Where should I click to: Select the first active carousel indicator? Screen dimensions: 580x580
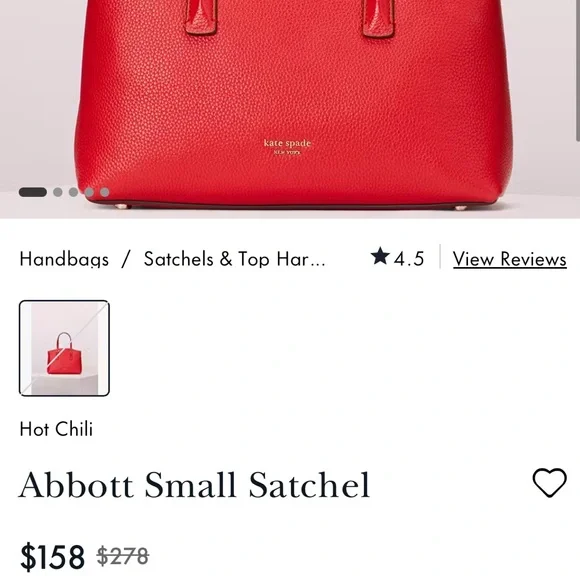33,192
